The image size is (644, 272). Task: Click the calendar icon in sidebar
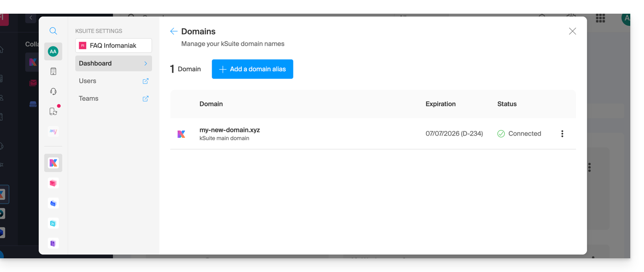[x=53, y=223]
